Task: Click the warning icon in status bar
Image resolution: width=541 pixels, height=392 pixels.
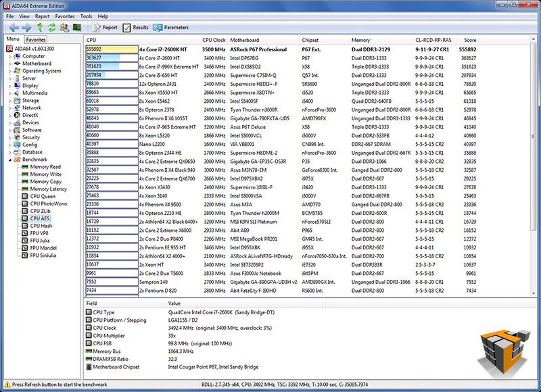Action: pyautogui.click(x=7, y=385)
